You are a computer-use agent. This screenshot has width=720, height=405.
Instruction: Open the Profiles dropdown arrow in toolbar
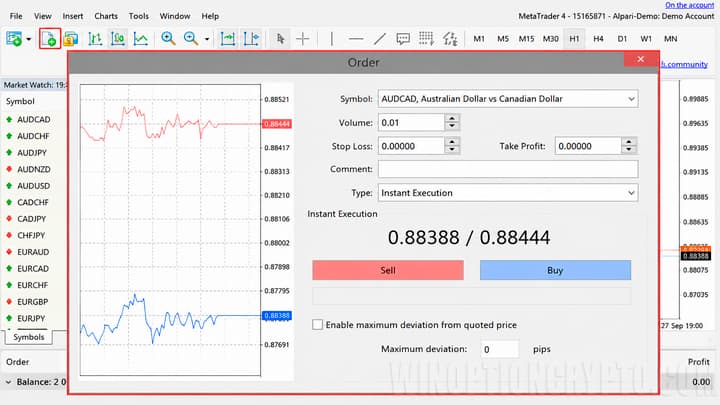tap(28, 39)
